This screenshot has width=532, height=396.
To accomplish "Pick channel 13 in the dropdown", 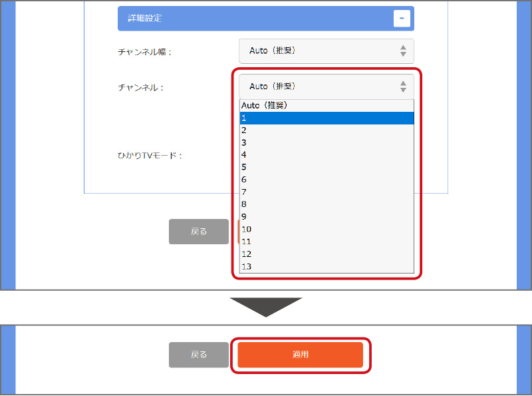I will point(327,267).
